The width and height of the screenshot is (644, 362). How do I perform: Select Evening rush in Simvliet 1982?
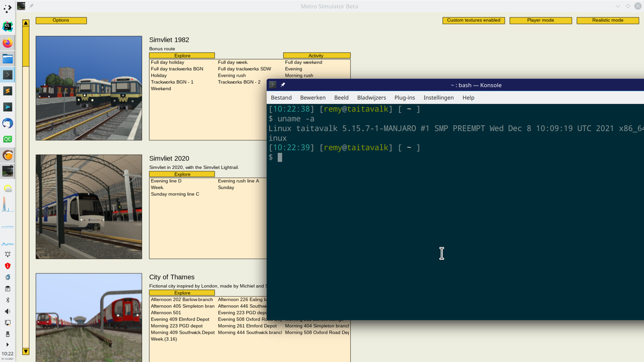(x=232, y=75)
